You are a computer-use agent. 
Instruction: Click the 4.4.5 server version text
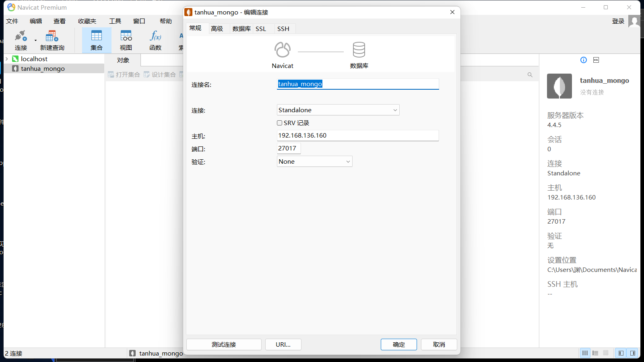pos(554,125)
